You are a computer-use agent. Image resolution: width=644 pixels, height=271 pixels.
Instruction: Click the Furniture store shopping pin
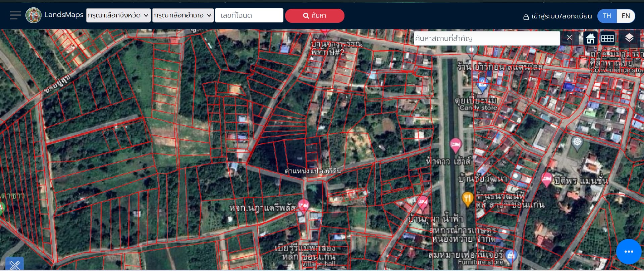(x=511, y=257)
